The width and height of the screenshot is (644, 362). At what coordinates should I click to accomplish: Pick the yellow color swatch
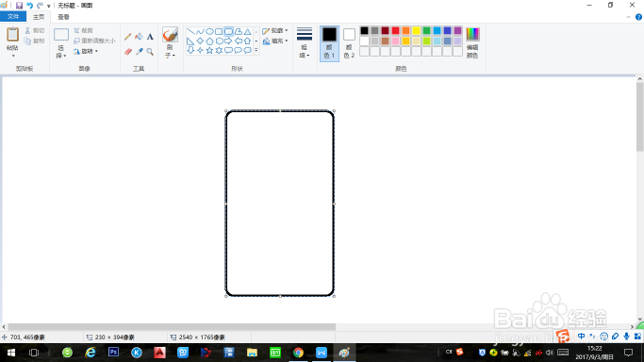(x=416, y=31)
